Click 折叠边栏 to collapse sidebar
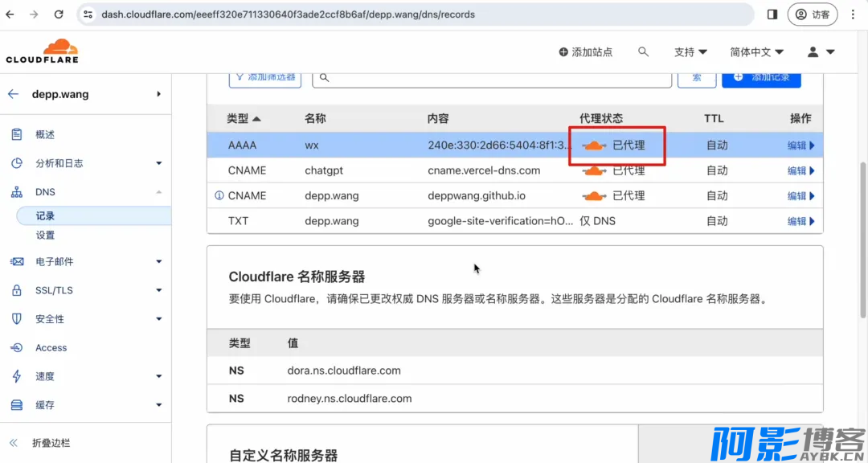 point(51,443)
